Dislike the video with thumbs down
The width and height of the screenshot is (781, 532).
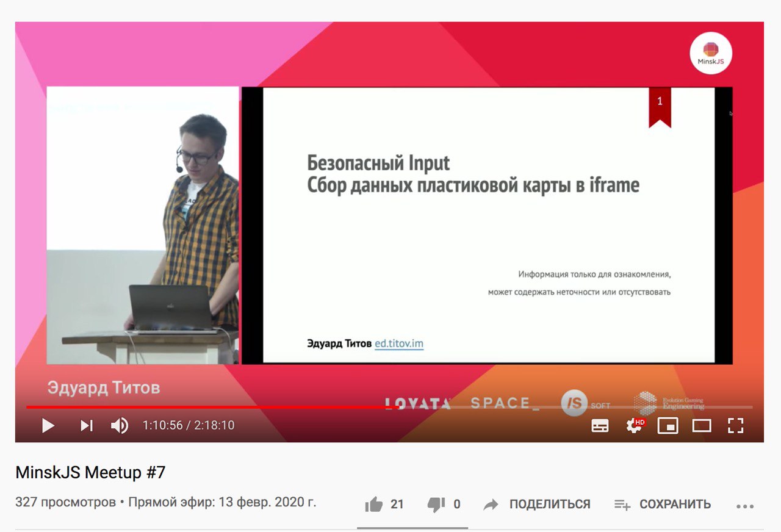point(436,505)
